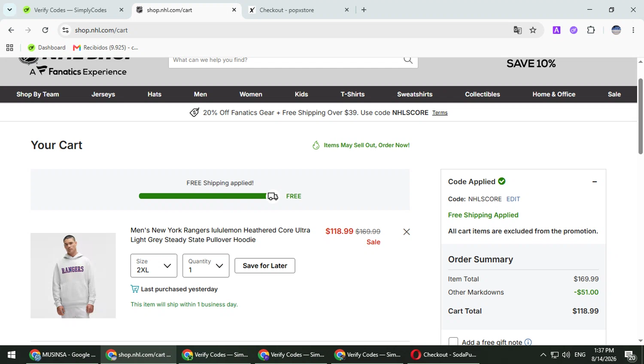644x364 pixels.
Task: Collapse the Code Applied section
Action: [x=595, y=182]
